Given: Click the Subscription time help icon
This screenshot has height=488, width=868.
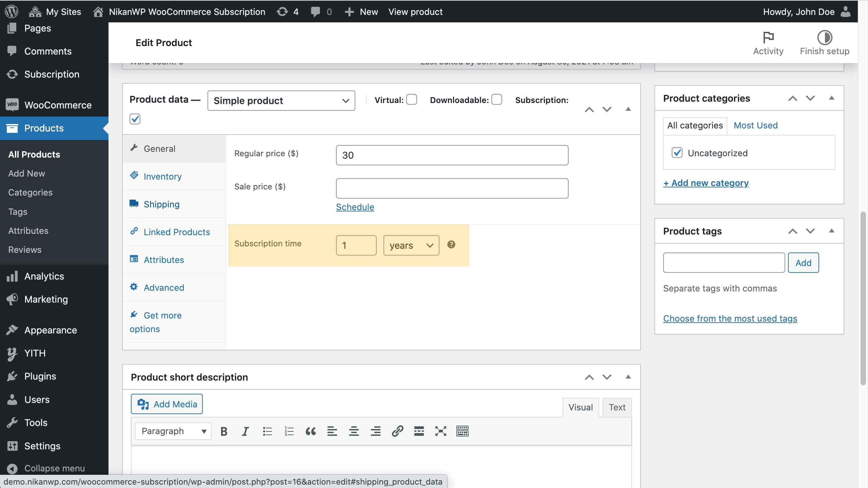Looking at the screenshot, I should click(451, 245).
